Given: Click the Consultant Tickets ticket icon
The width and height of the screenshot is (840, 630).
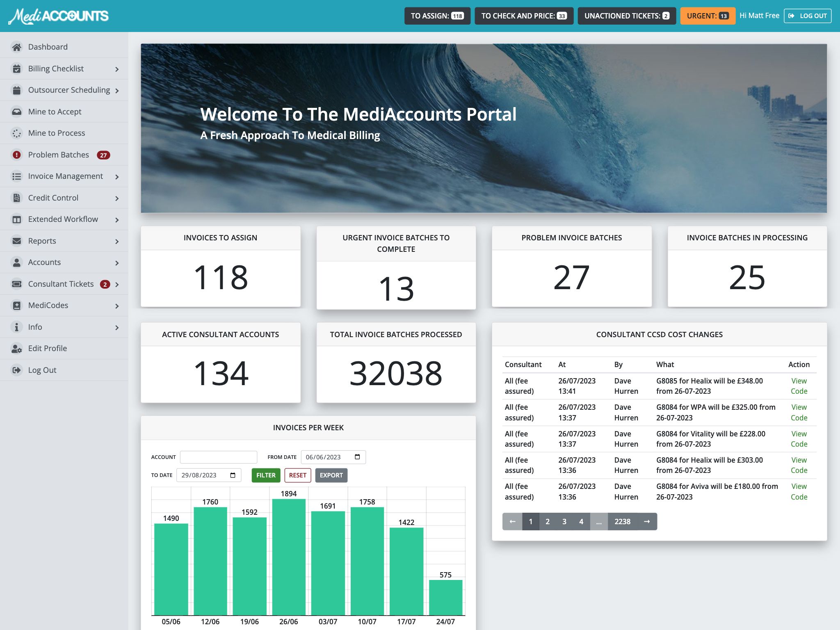Looking at the screenshot, I should pos(16,284).
